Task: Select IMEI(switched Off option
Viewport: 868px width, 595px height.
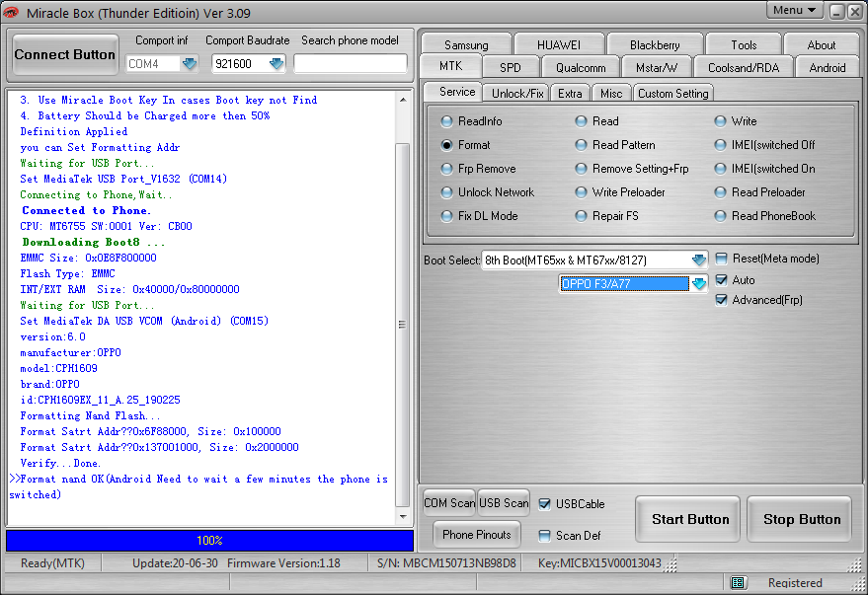Action: (765, 145)
